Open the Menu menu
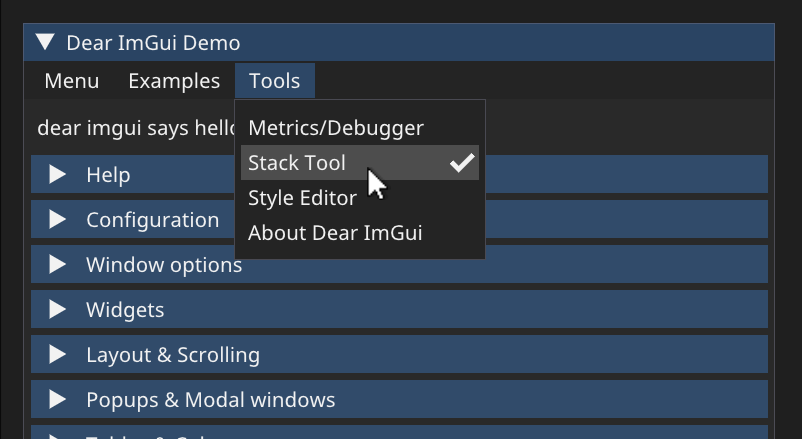The width and height of the screenshot is (802, 439). pyautogui.click(x=72, y=81)
